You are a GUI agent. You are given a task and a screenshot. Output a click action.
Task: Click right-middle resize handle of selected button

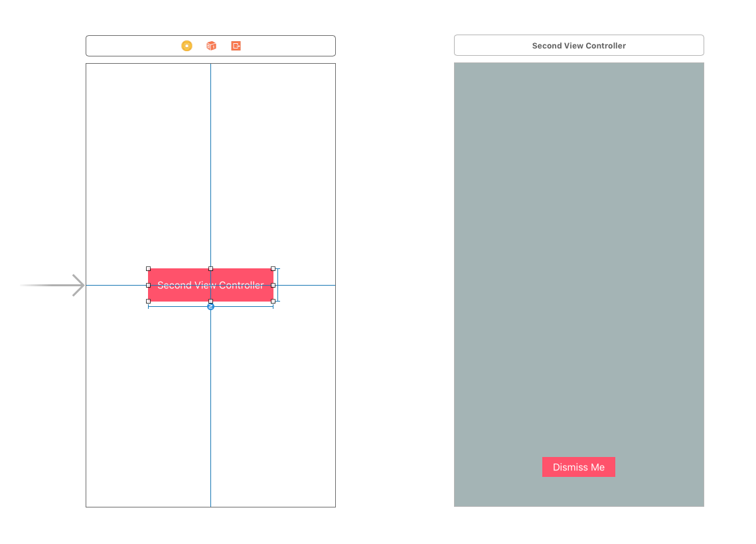pos(273,285)
